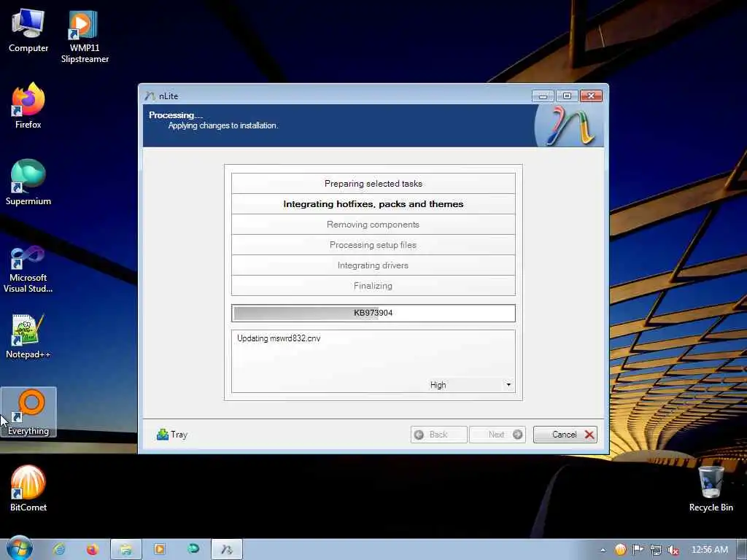Open Internet Explorer from taskbar
747x560 pixels.
59,549
